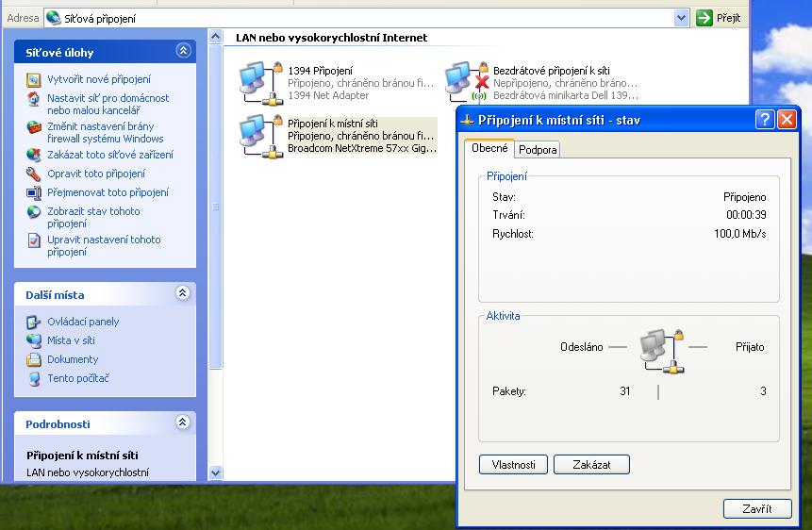Click the 1394 Net Adapter text
812x530 pixels.
[328, 95]
